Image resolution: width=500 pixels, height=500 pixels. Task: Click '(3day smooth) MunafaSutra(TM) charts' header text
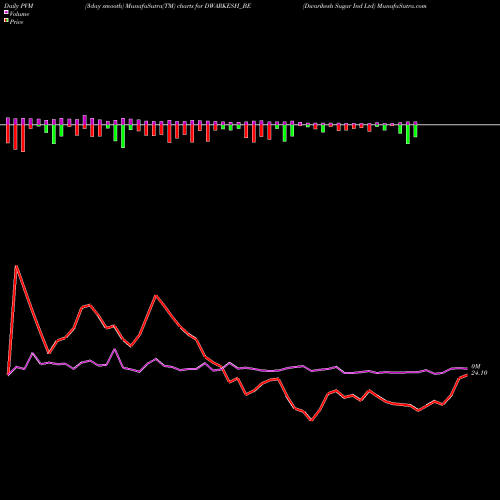(139, 6)
